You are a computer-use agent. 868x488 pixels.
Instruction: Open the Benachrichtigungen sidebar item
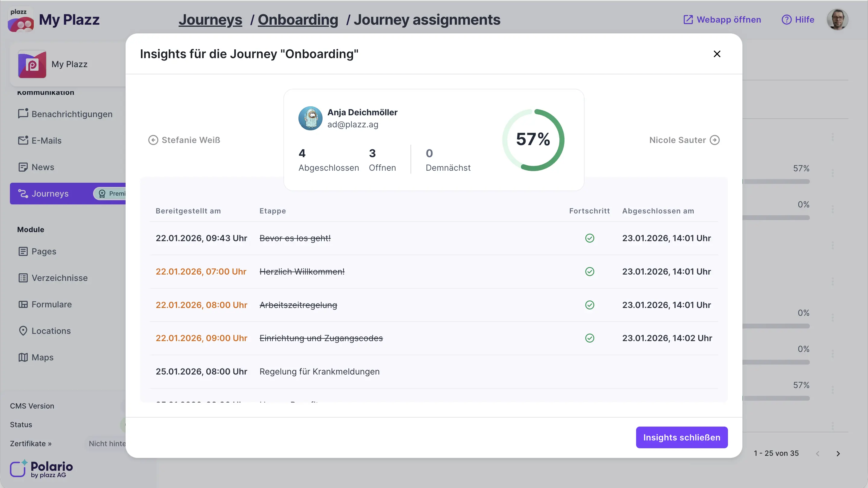72,114
